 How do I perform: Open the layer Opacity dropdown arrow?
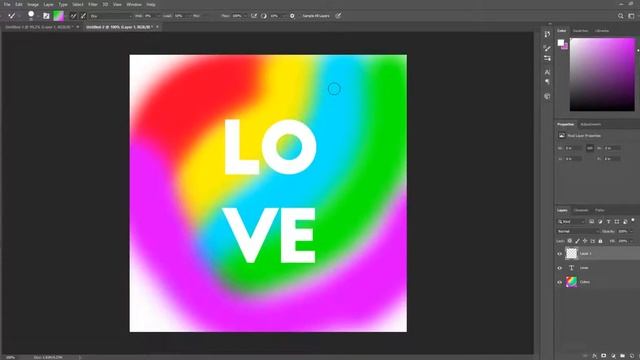point(631,231)
